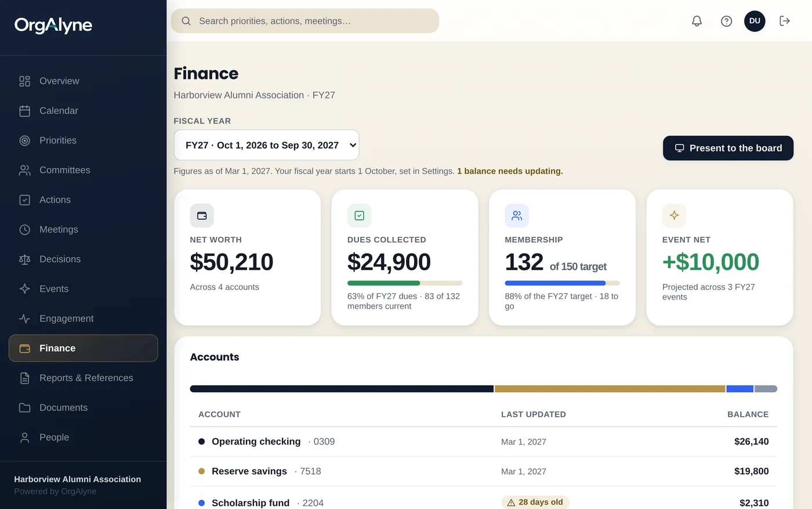Click the Membership people icon
This screenshot has width=812, height=509.
(517, 215)
